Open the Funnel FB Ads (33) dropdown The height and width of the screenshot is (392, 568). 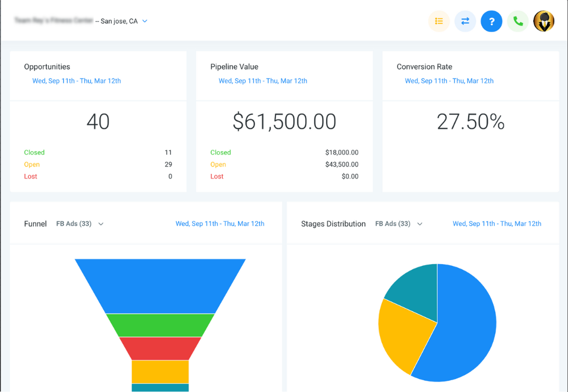[80, 224]
